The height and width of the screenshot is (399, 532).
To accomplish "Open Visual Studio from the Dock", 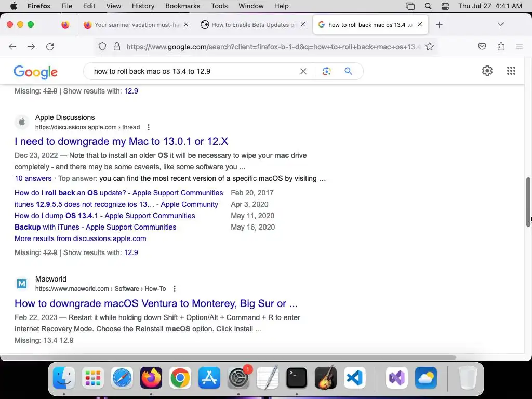I will point(396,378).
